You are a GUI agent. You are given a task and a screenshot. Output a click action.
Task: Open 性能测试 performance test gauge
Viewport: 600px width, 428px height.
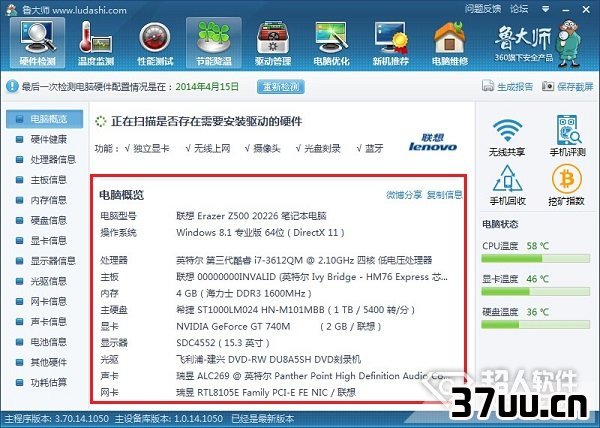coord(155,43)
